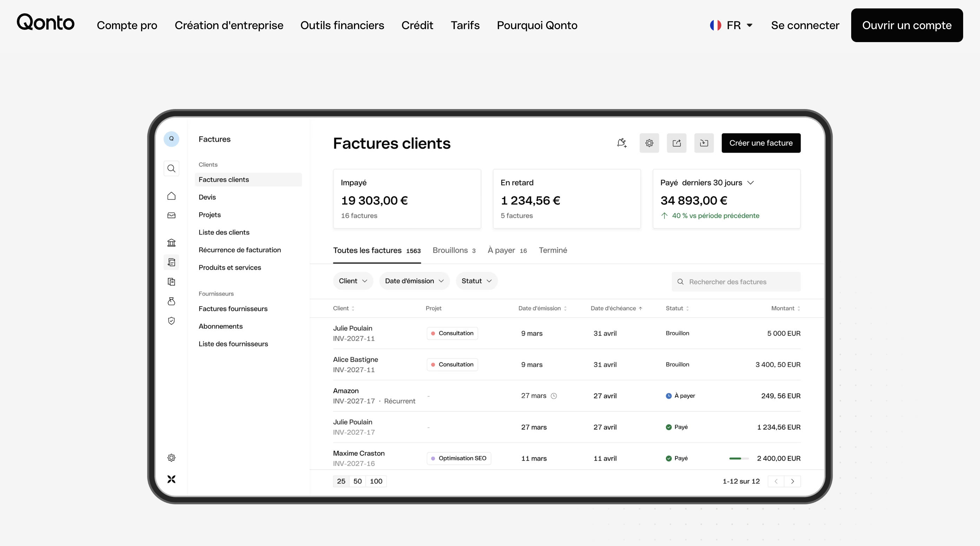980x546 pixels.
Task: Click Se connecter link
Action: pos(805,25)
